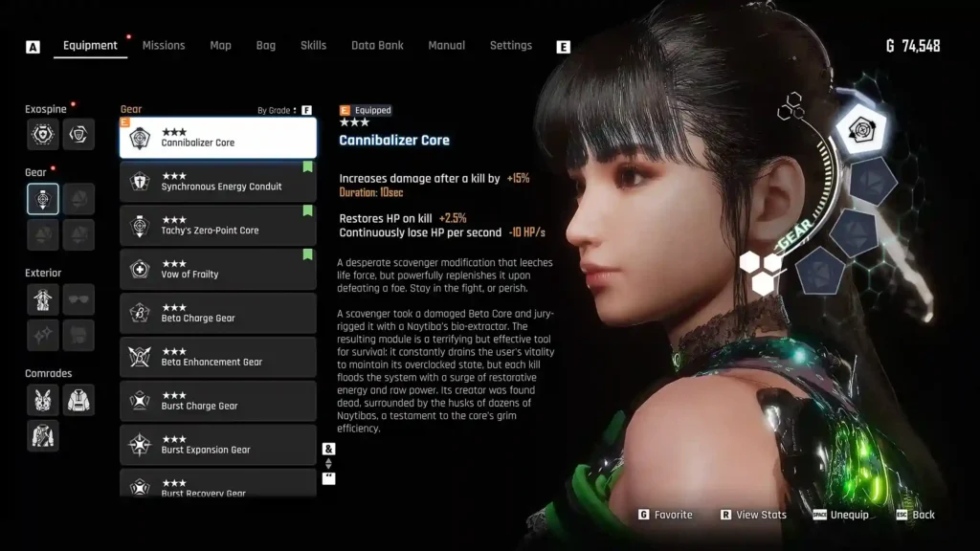The image size is (980, 551).
Task: Switch to the Missions tab
Action: coord(164,46)
